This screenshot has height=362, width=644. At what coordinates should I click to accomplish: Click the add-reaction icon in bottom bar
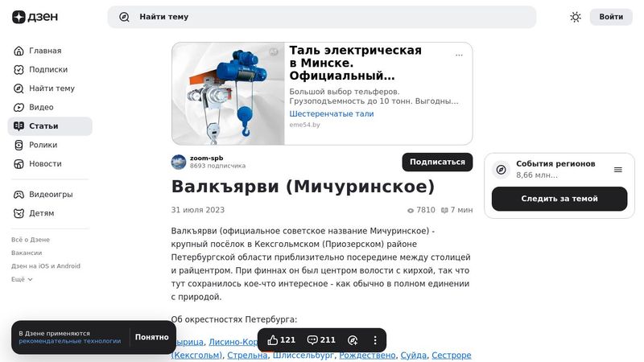tap(353, 339)
